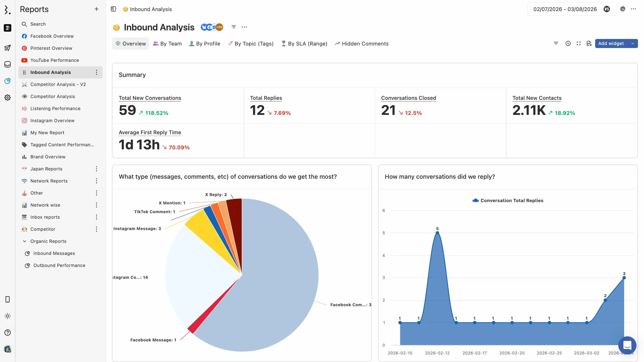This screenshot has height=362, width=644.
Task: Open the Add widget dropdown chevron
Action: pyautogui.click(x=633, y=43)
